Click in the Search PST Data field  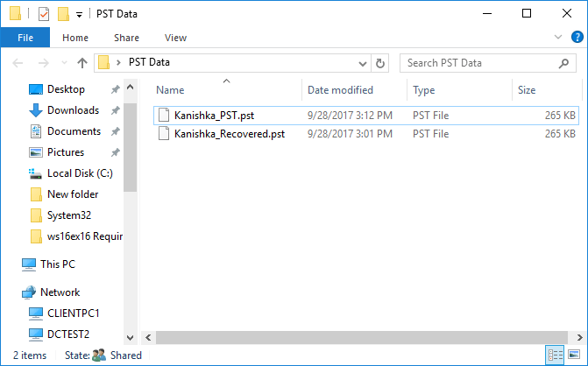coord(480,63)
